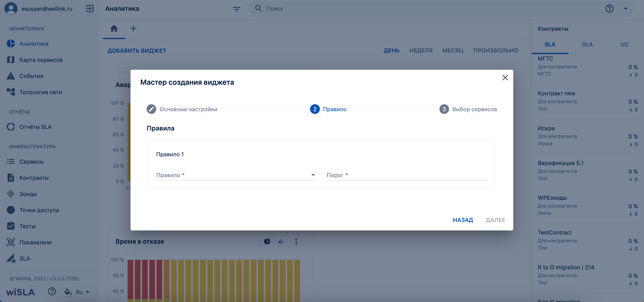Switch to the OLA contracts tab
Viewport: 644px width, 302px height.
(x=587, y=45)
